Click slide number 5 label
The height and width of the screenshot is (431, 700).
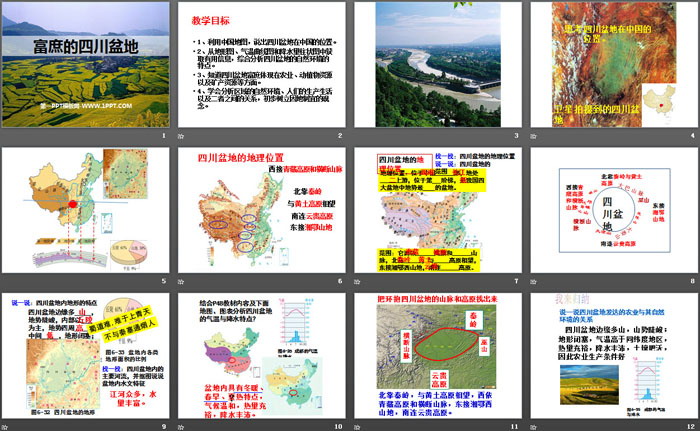click(x=164, y=281)
